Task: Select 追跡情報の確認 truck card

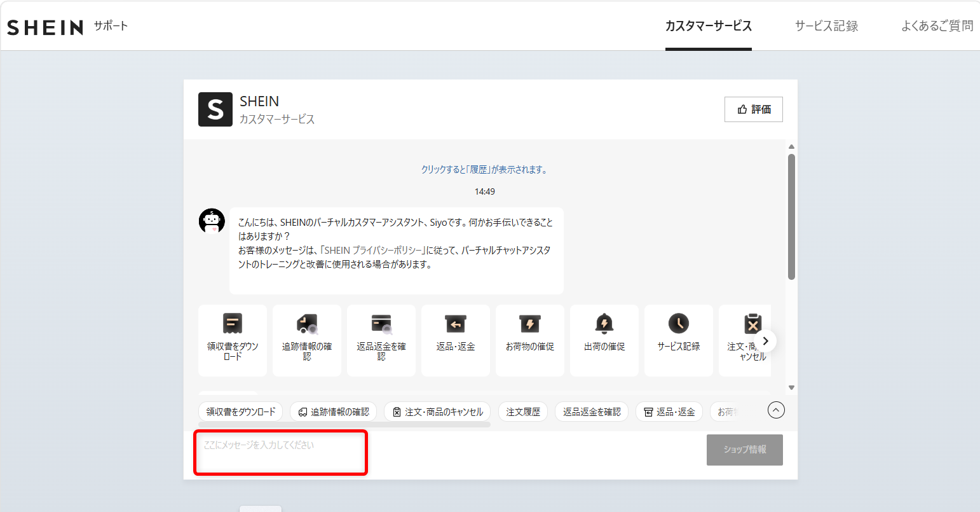Action: click(x=307, y=340)
